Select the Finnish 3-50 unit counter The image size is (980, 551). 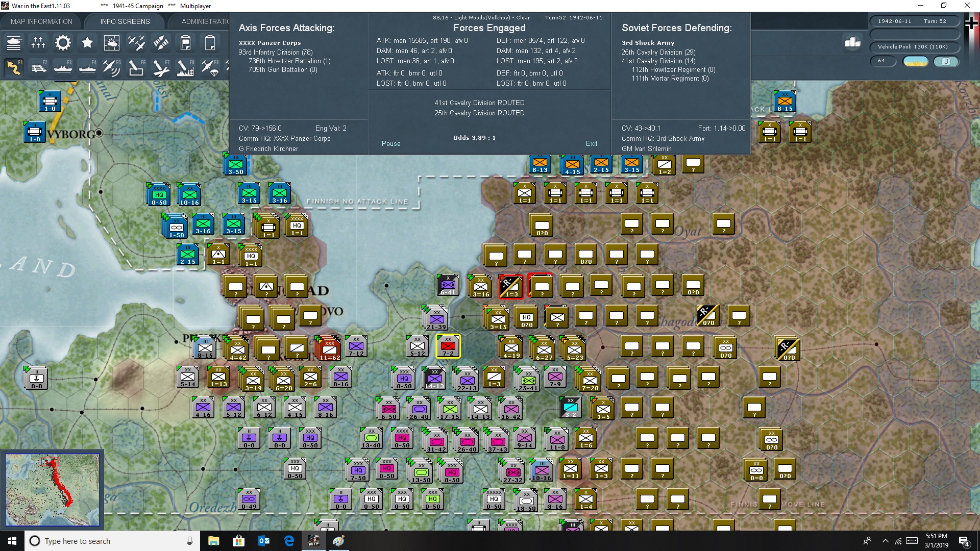(235, 164)
